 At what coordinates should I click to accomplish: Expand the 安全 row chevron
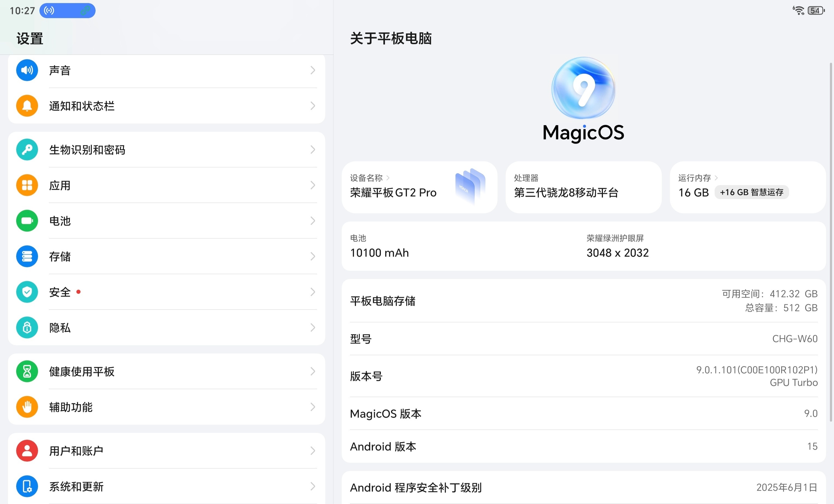[x=313, y=292]
